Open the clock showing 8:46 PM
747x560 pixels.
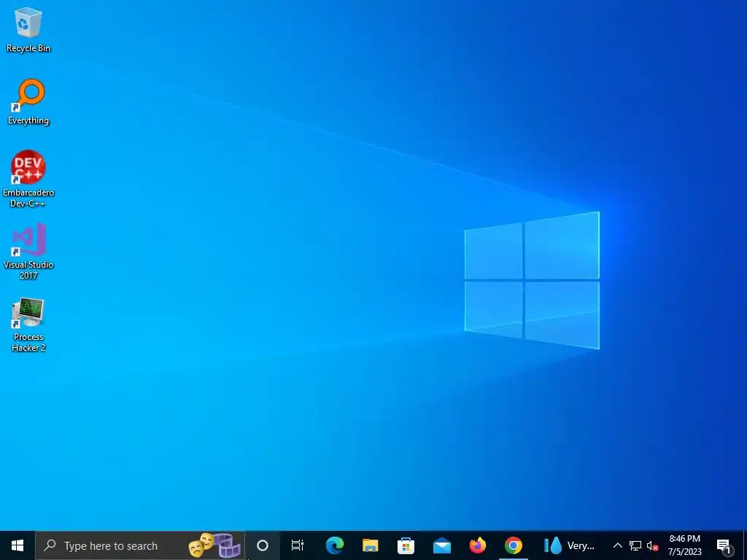coord(684,545)
